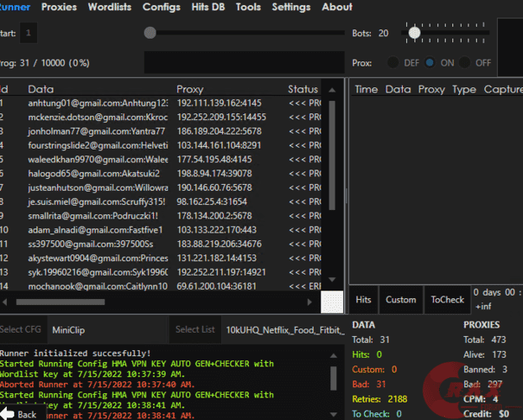This screenshot has width=523, height=420.
Task: Click the Select CFG button
Action: 23,329
